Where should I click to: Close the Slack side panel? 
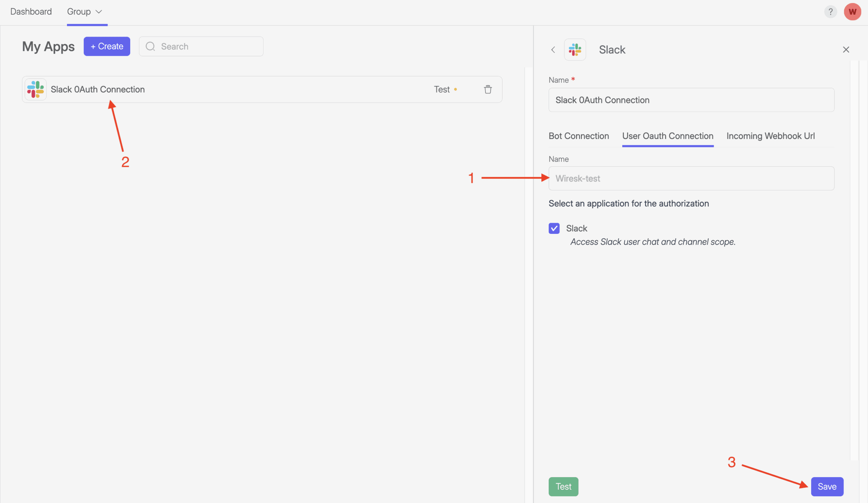coord(846,50)
